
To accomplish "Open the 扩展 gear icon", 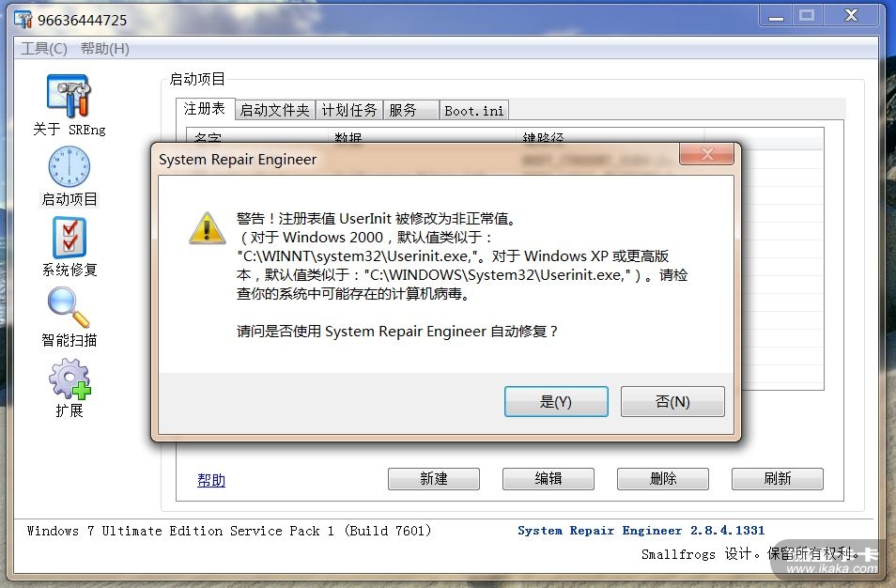I will [x=70, y=379].
